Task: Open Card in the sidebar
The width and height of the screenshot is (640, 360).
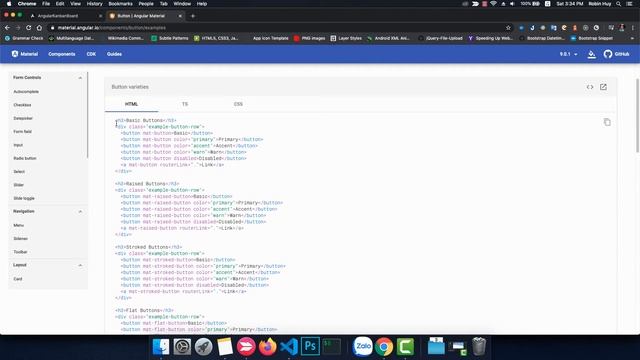Action: pyautogui.click(x=18, y=279)
